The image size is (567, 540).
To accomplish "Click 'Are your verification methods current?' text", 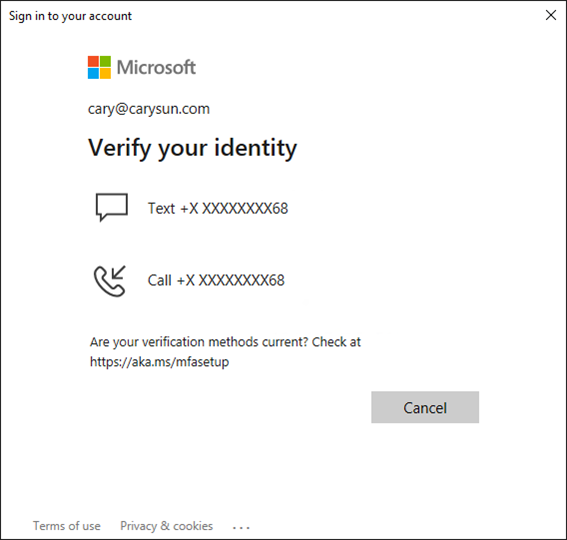I will [x=199, y=342].
